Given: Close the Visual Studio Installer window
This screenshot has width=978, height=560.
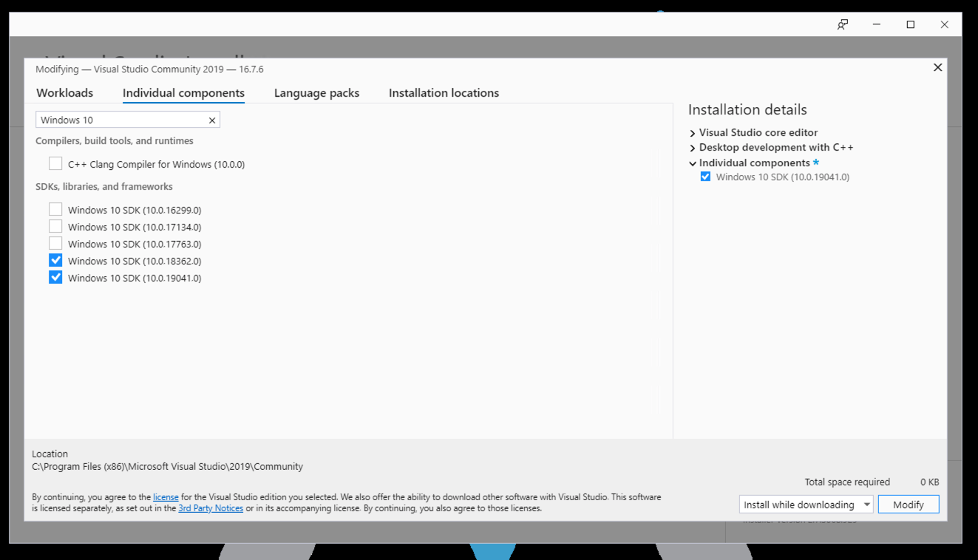Looking at the screenshot, I should [944, 24].
